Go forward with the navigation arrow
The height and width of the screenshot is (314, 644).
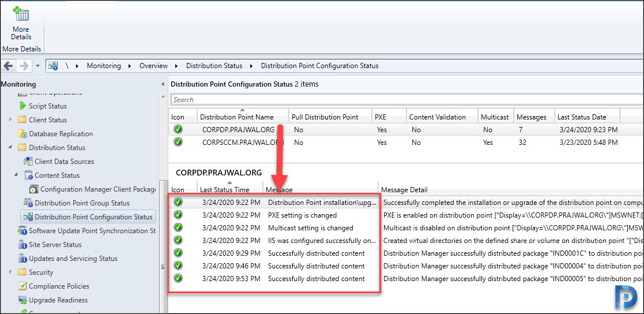(24, 66)
